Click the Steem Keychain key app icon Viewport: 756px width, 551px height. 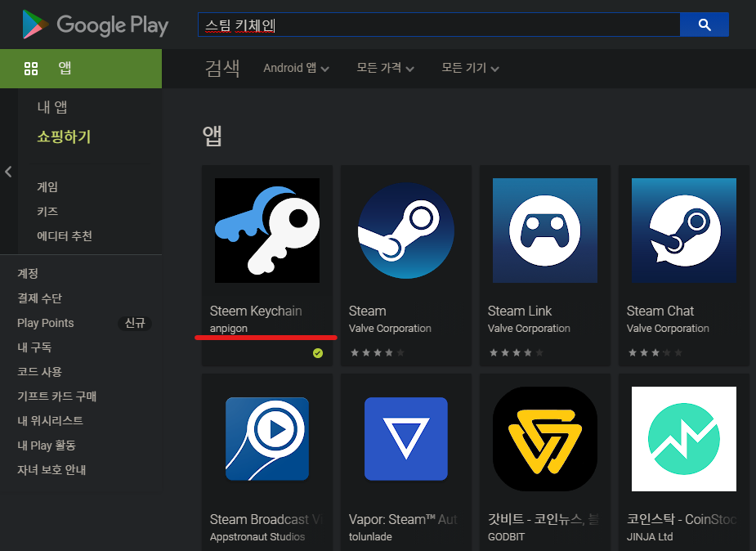267,231
